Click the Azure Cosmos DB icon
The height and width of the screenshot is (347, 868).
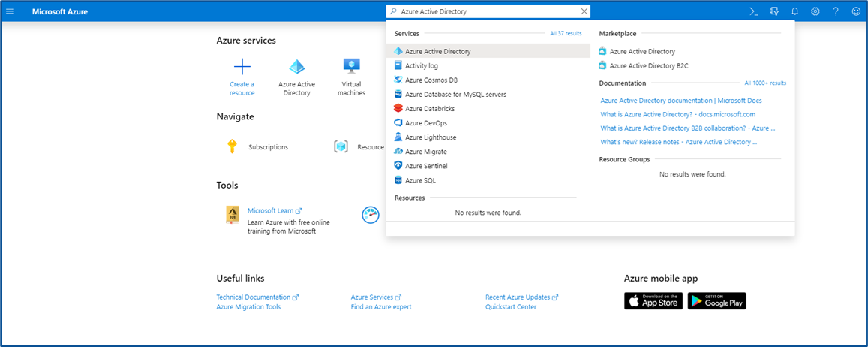398,80
